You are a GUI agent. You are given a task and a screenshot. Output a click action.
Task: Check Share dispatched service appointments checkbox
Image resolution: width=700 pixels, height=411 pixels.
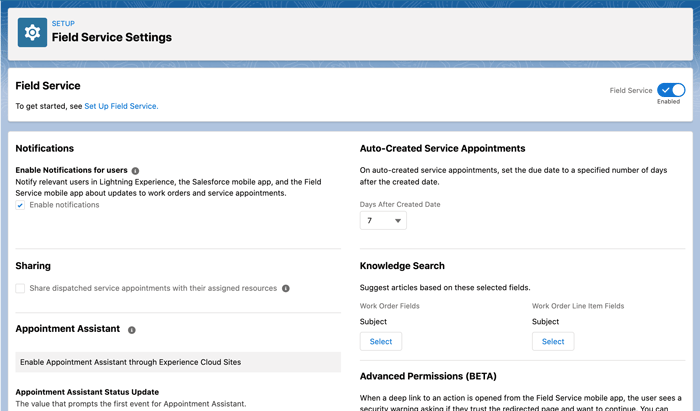pos(21,288)
